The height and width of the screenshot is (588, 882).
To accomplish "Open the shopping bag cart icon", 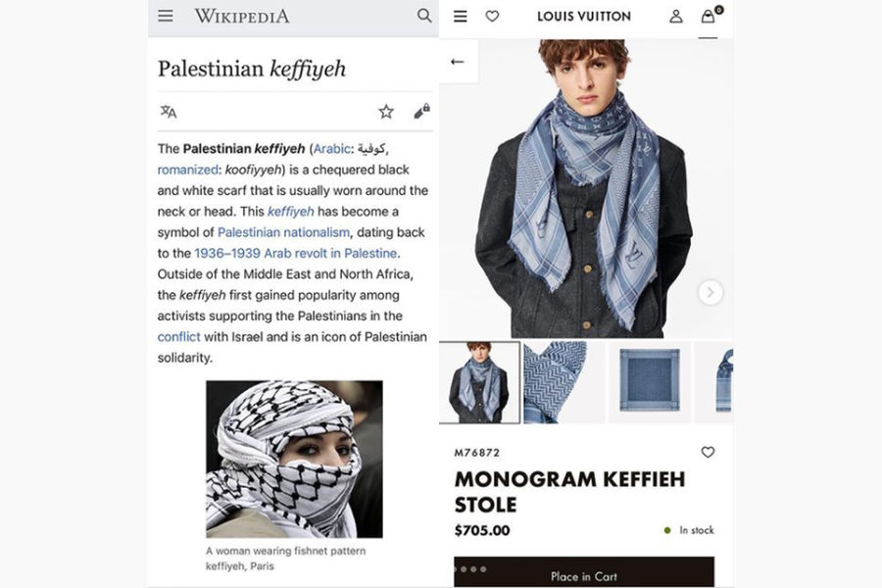I will point(709,17).
